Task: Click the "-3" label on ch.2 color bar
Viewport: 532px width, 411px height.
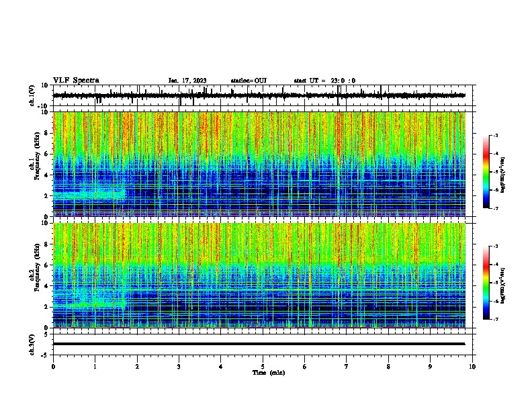Action: pyautogui.click(x=496, y=246)
